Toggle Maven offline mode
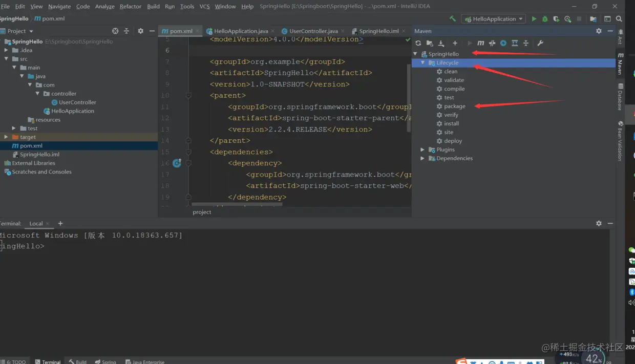This screenshot has width=635, height=364. pyautogui.click(x=492, y=43)
